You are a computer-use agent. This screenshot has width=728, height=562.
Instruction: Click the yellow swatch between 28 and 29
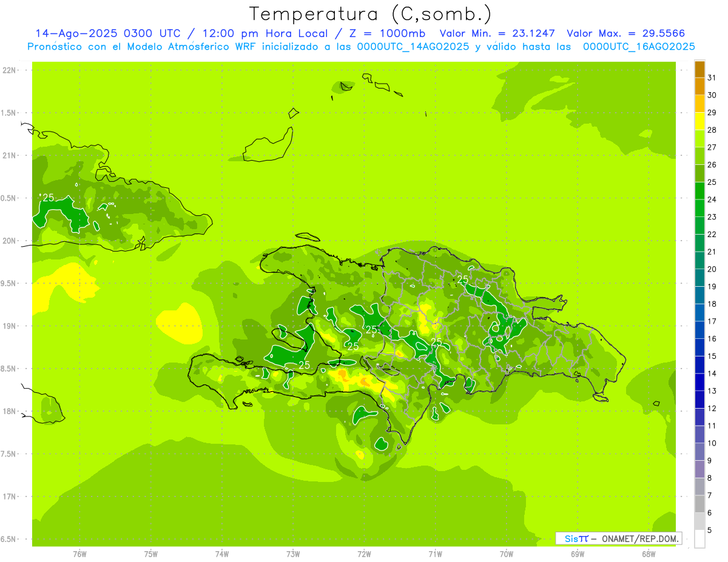[x=699, y=122]
